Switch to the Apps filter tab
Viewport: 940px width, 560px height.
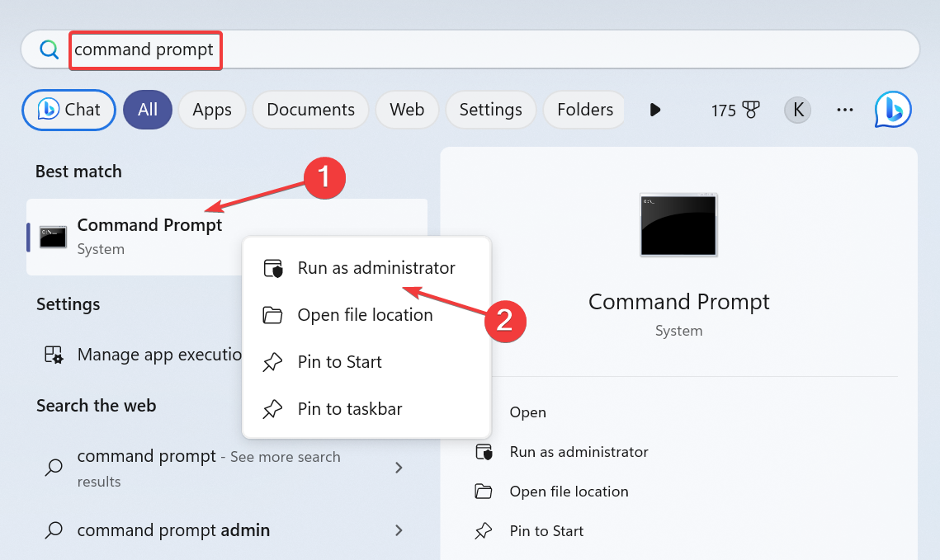click(212, 110)
